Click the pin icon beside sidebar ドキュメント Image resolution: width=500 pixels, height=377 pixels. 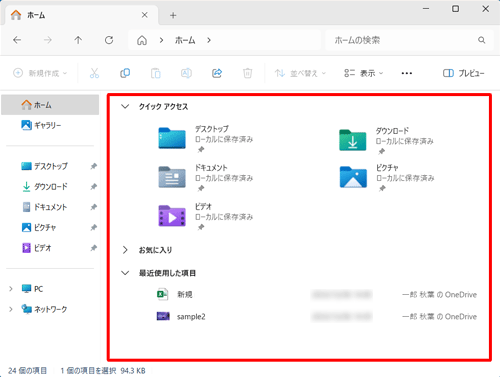click(x=94, y=207)
